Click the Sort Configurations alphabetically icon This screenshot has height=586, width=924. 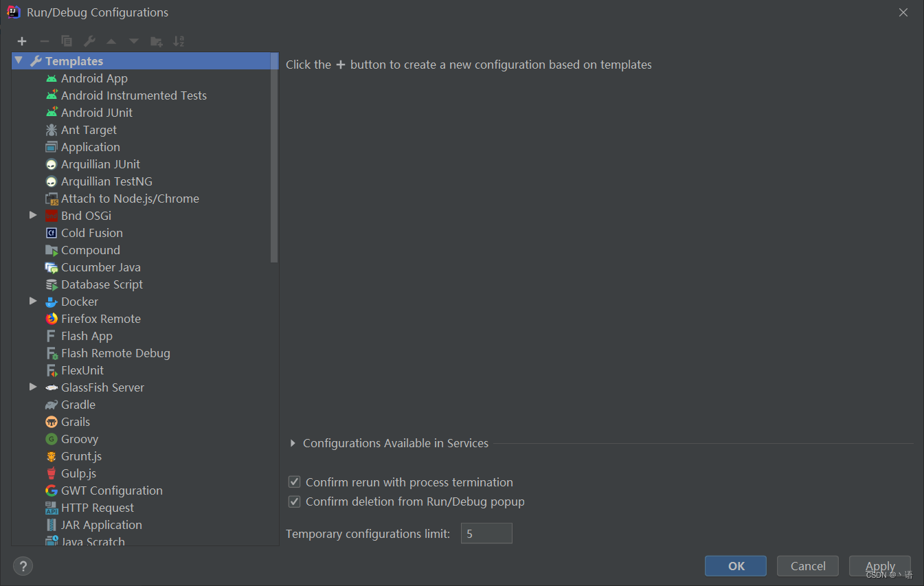tap(179, 41)
